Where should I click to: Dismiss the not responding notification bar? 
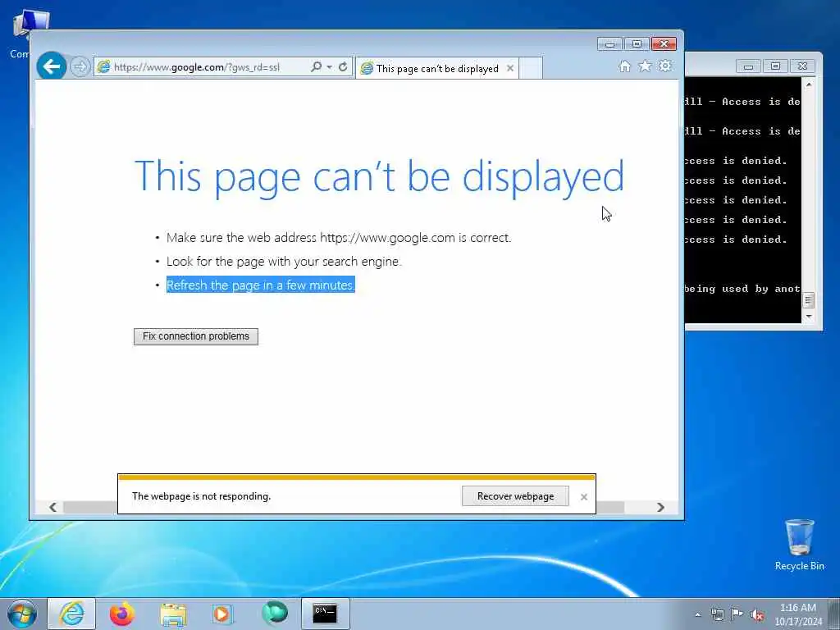click(x=584, y=497)
